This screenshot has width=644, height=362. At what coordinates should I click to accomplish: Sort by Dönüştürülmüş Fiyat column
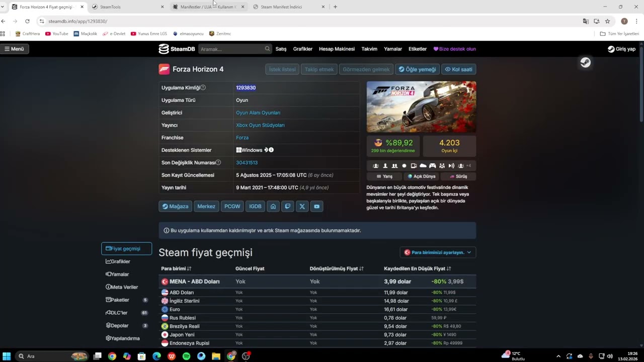tap(337, 268)
